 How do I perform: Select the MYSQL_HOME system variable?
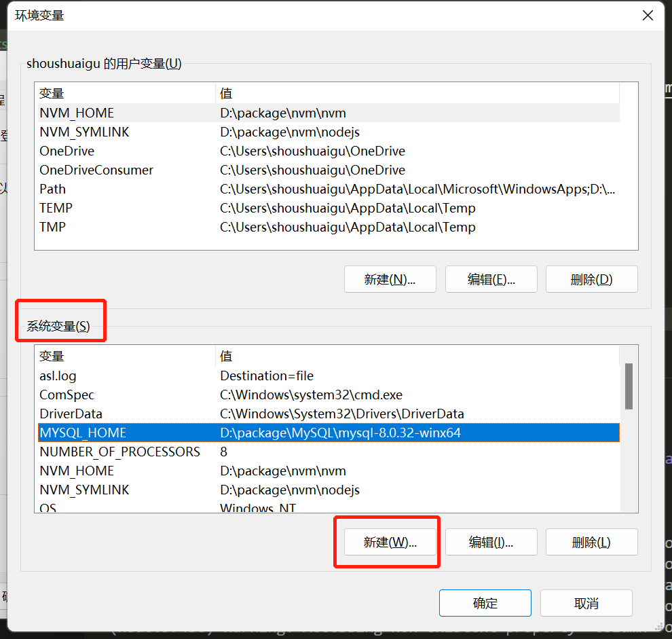click(x=83, y=433)
